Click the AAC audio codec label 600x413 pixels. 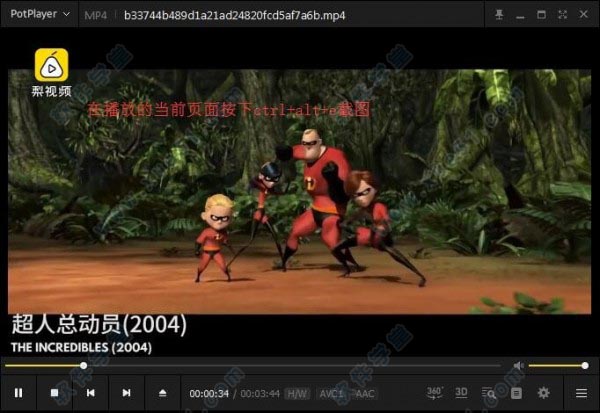coord(364,393)
